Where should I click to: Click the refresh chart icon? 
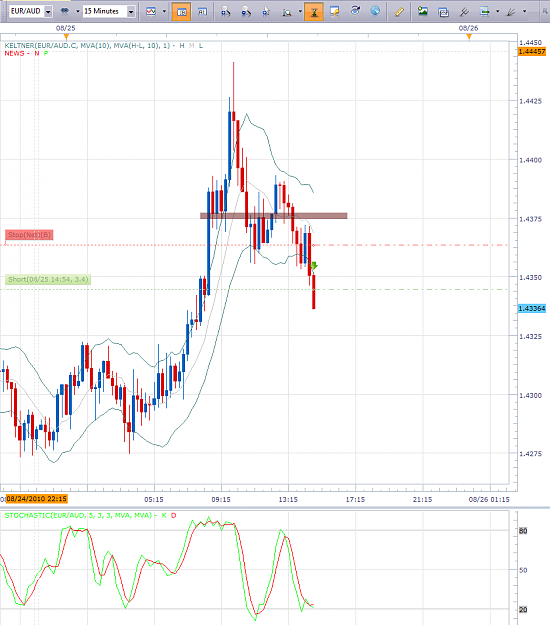point(355,11)
